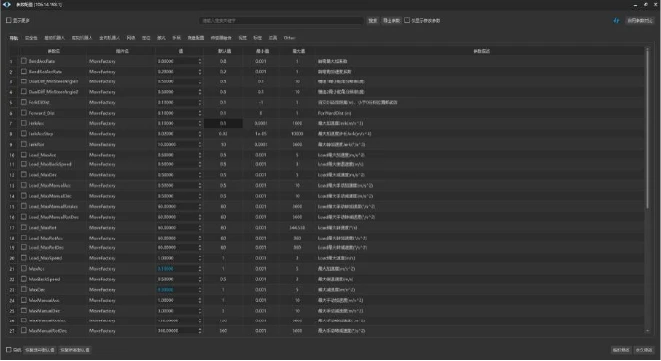Tick the MaxAcc row checkbox

point(24,268)
